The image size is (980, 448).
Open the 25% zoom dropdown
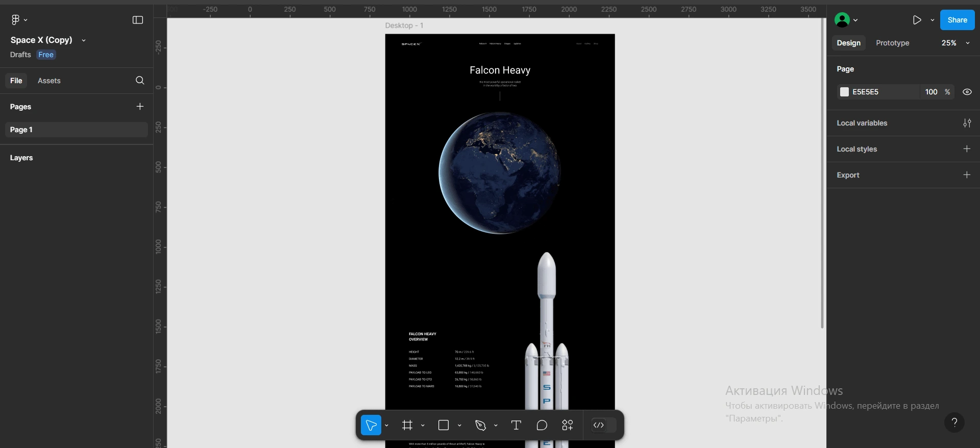click(955, 43)
